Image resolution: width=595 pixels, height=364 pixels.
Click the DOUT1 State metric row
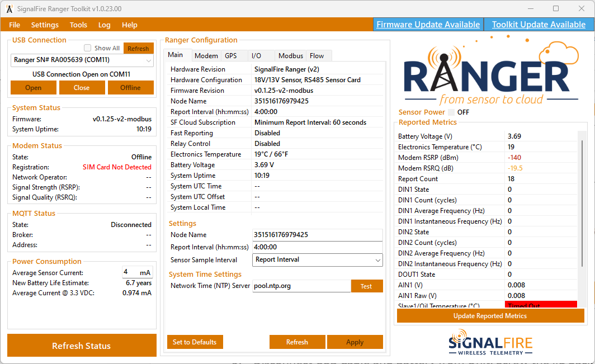(x=487, y=275)
